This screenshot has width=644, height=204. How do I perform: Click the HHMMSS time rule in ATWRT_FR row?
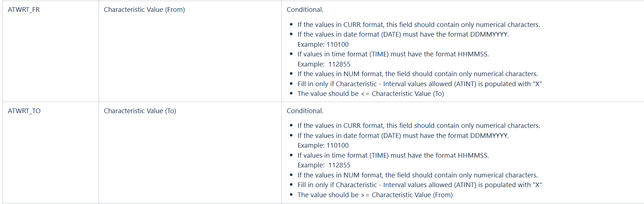pos(393,54)
